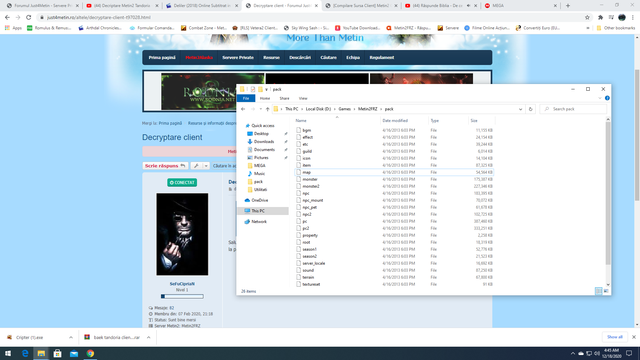The image size is (640, 360).
Task: Open the Chrome profile avatar
Action: [622, 17]
